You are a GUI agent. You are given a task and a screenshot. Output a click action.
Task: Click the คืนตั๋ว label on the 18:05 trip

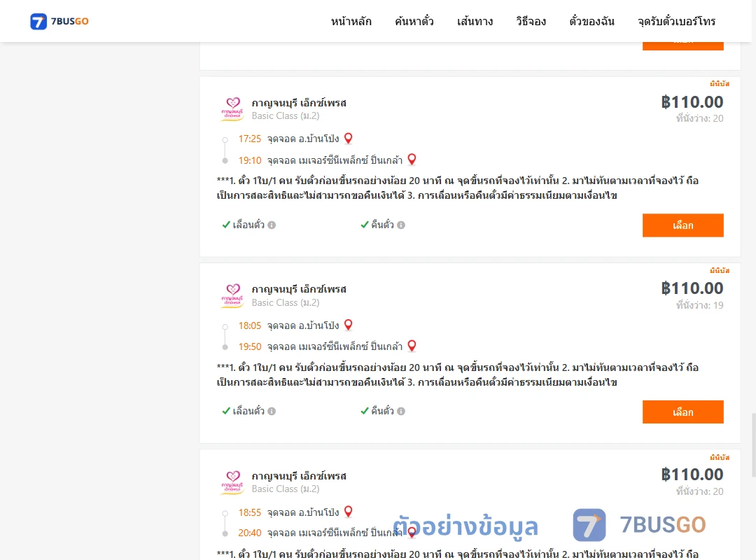(382, 411)
